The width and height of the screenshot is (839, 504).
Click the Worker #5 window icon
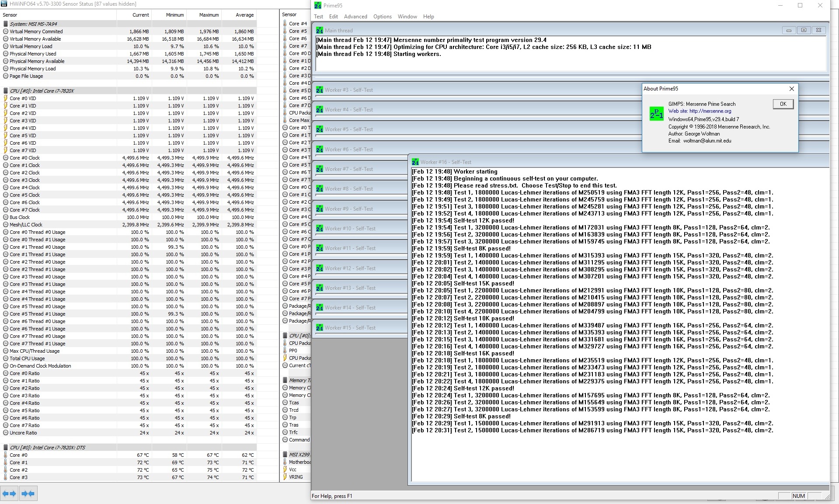point(320,129)
